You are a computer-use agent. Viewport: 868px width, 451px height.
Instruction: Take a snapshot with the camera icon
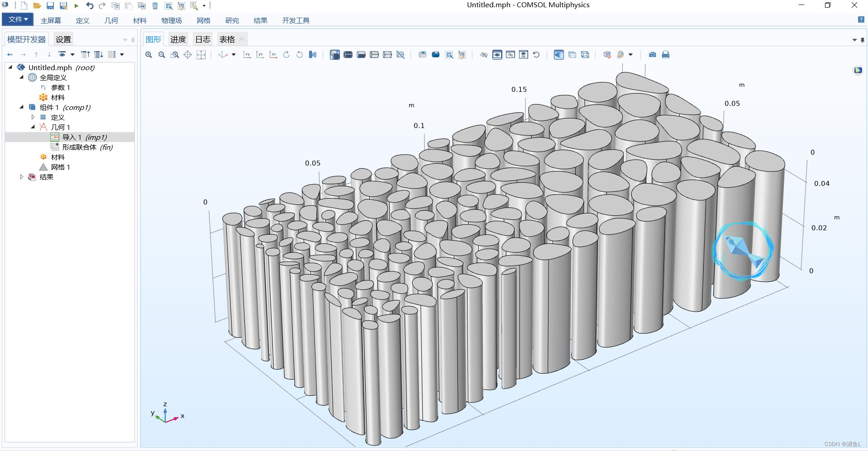tap(652, 54)
